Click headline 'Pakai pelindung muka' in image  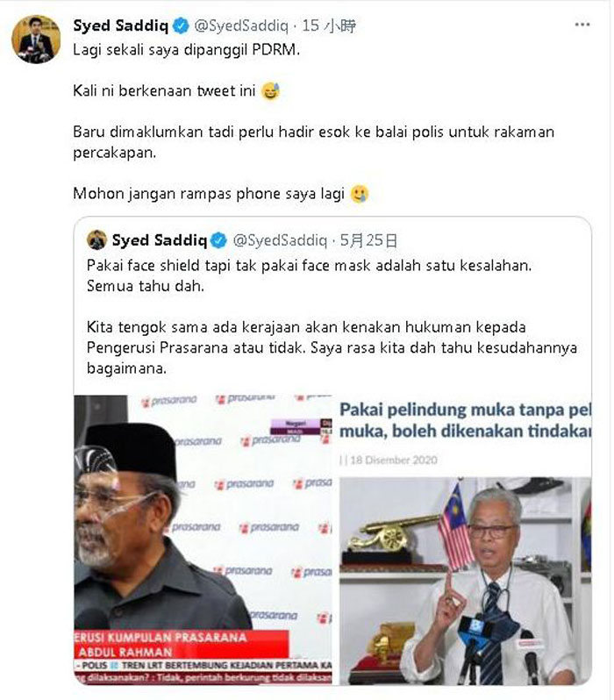pos(465,420)
